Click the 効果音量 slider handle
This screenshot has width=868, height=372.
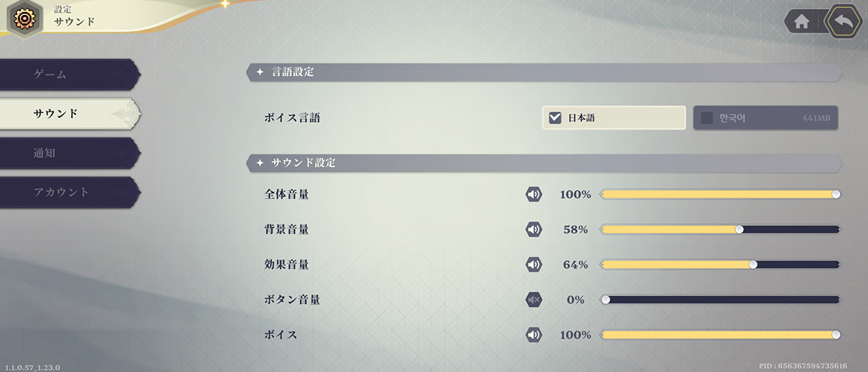tap(753, 265)
